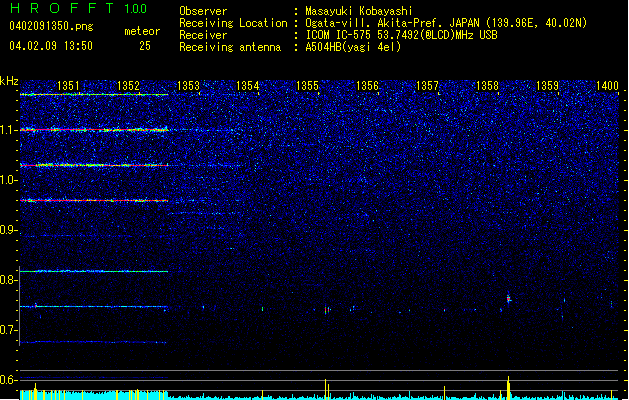The height and width of the screenshot is (400, 629).
Task: Click the kHz axis unit label
Action: [x=9, y=81]
